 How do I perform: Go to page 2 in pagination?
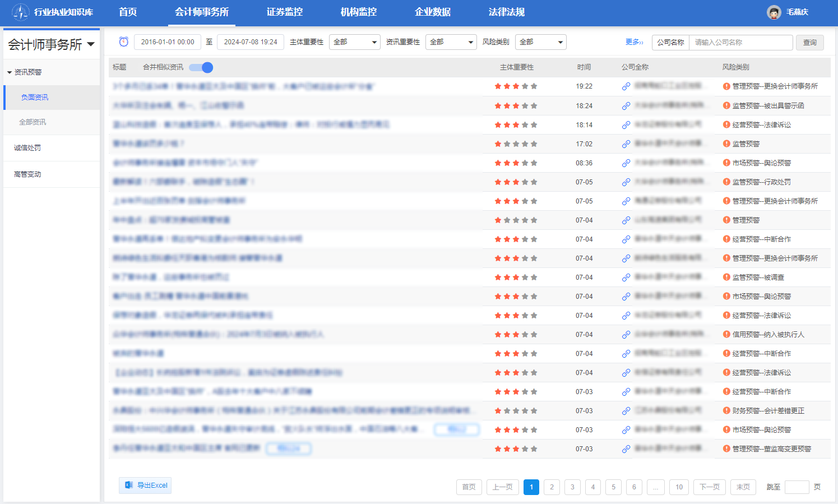click(552, 487)
